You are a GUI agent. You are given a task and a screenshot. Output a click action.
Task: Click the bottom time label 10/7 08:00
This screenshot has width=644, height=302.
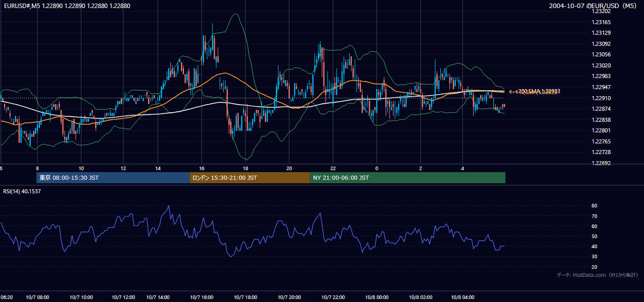click(x=38, y=297)
